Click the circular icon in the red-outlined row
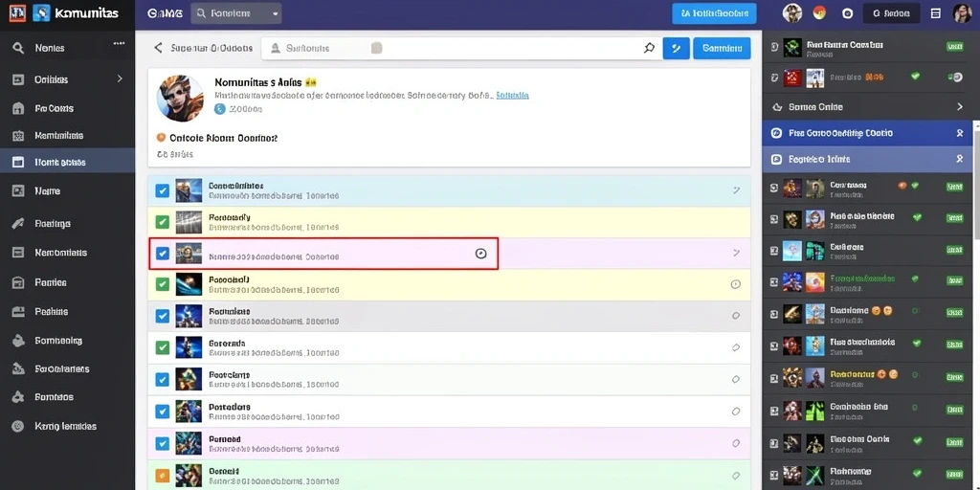 click(x=480, y=253)
